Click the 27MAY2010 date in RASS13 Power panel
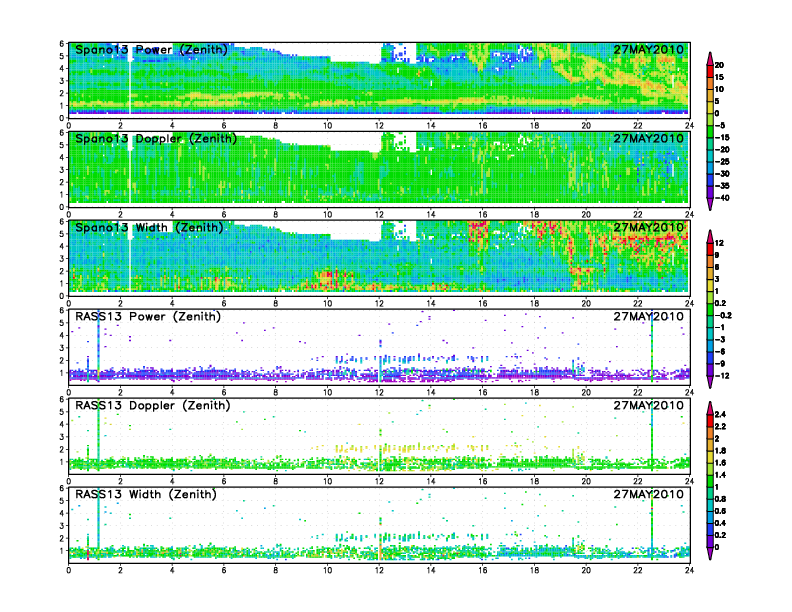792x612 pixels. coord(648,316)
